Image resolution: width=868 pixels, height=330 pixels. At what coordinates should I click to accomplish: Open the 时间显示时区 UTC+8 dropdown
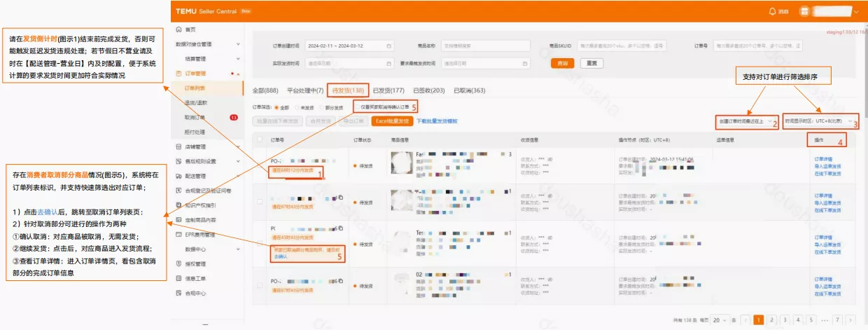click(820, 121)
